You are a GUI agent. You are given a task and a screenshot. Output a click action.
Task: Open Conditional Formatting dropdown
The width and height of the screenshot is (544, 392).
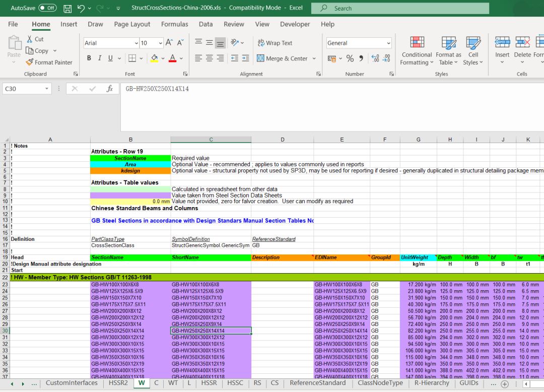point(417,51)
